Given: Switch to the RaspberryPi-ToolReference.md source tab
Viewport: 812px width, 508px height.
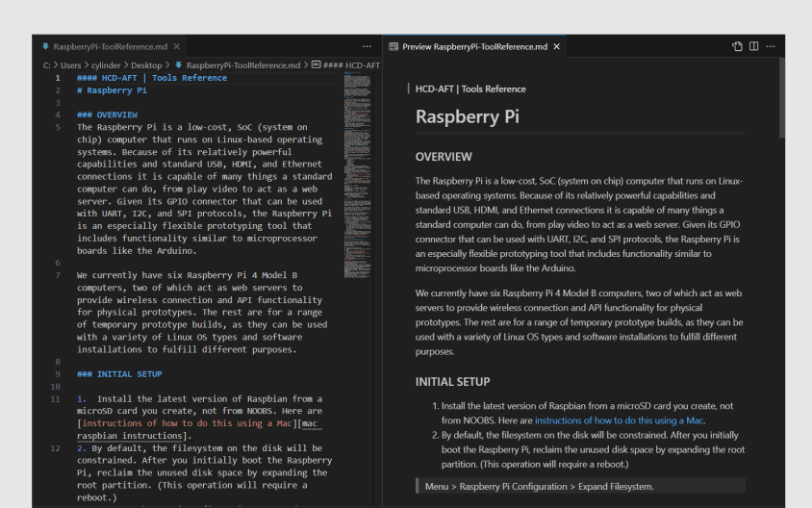Looking at the screenshot, I should pos(111,46).
